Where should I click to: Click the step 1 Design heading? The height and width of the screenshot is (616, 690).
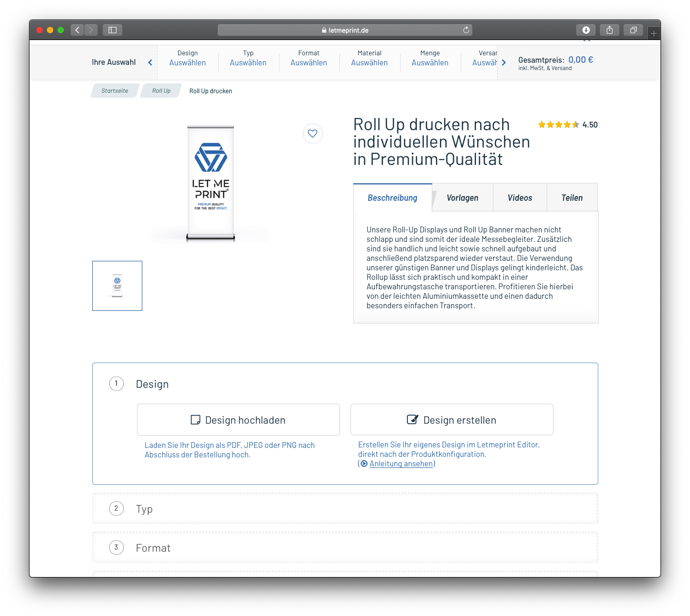point(152,384)
